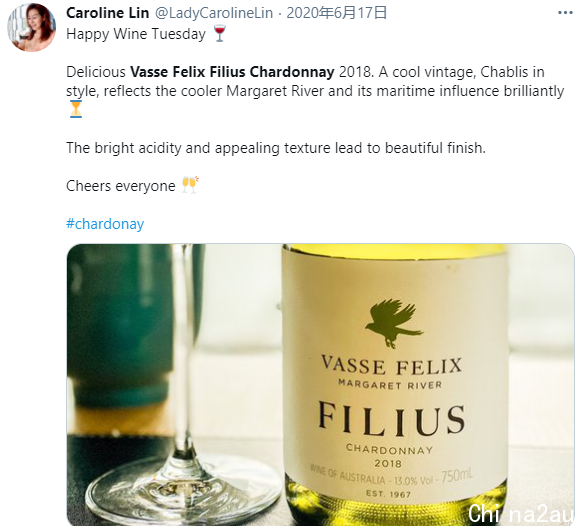The image size is (579, 526).
Task: Click the VASSE FELIX name on bottle
Action: click(x=391, y=365)
